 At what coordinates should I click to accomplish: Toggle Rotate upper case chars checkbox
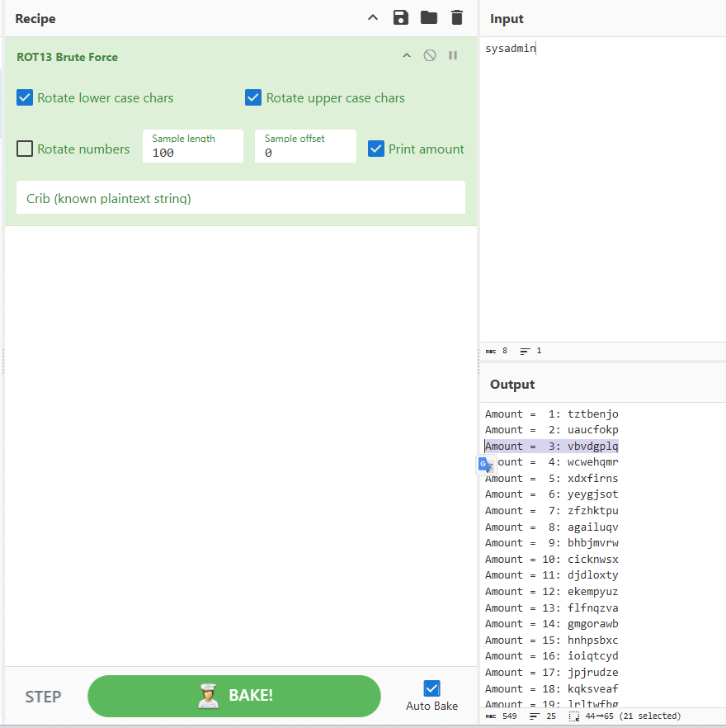click(x=253, y=98)
